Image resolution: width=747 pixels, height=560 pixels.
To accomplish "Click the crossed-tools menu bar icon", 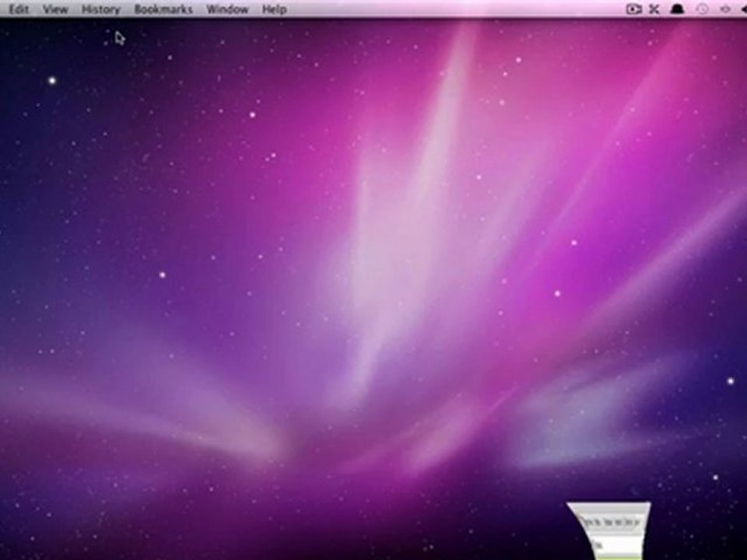I will coord(654,9).
